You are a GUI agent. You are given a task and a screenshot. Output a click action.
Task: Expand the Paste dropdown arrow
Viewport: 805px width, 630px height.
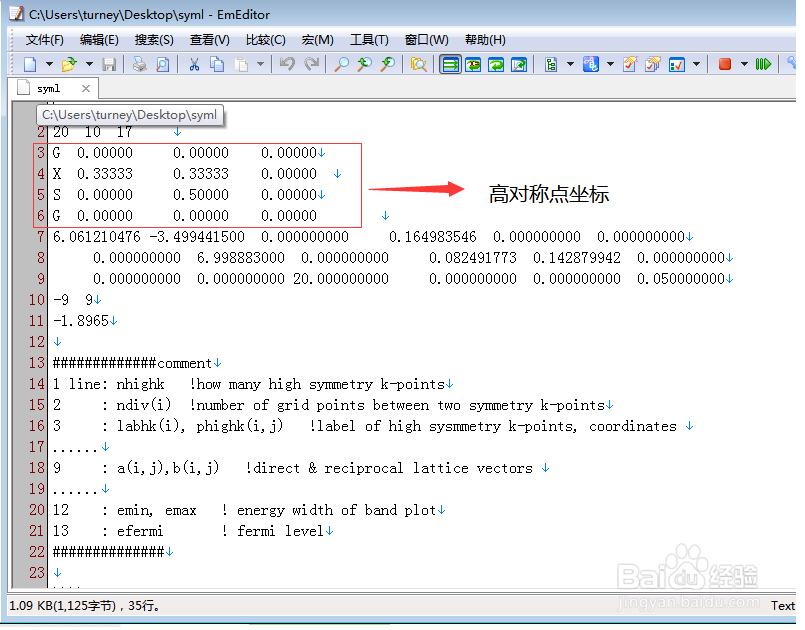click(261, 64)
